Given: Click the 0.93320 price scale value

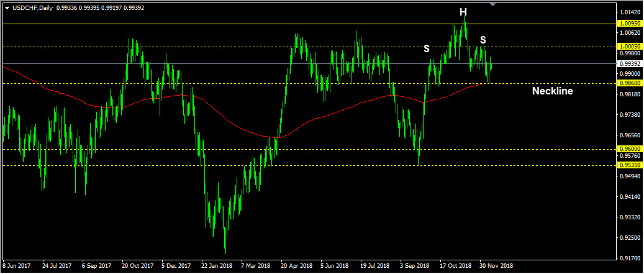Looking at the screenshot, I should (631, 217).
